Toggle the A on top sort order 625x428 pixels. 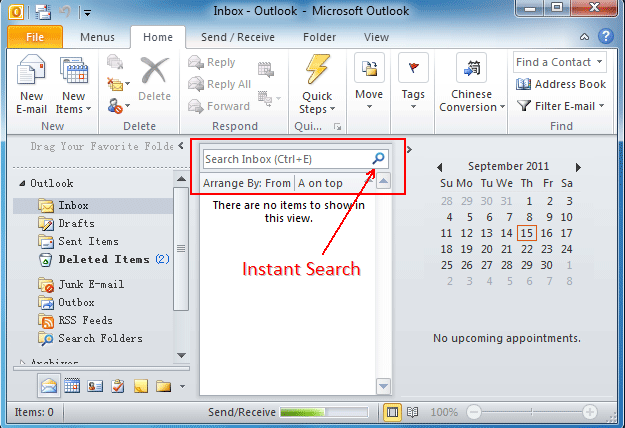(320, 183)
